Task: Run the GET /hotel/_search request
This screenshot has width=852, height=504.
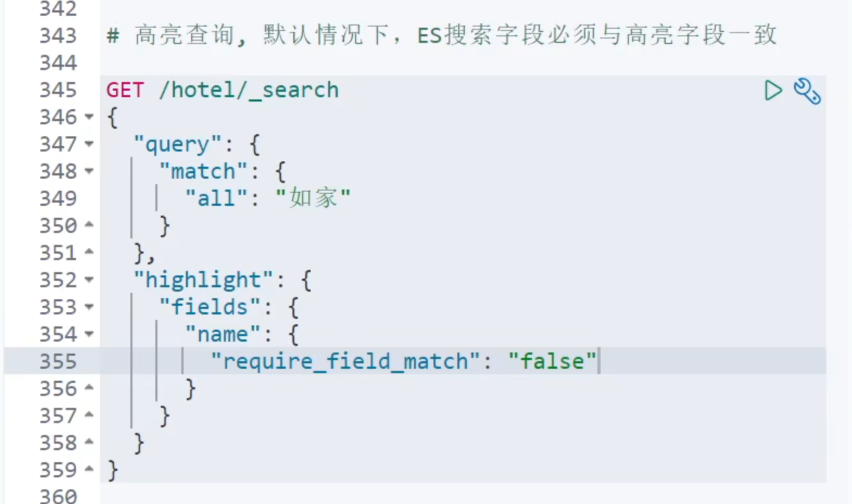Action: [x=773, y=90]
